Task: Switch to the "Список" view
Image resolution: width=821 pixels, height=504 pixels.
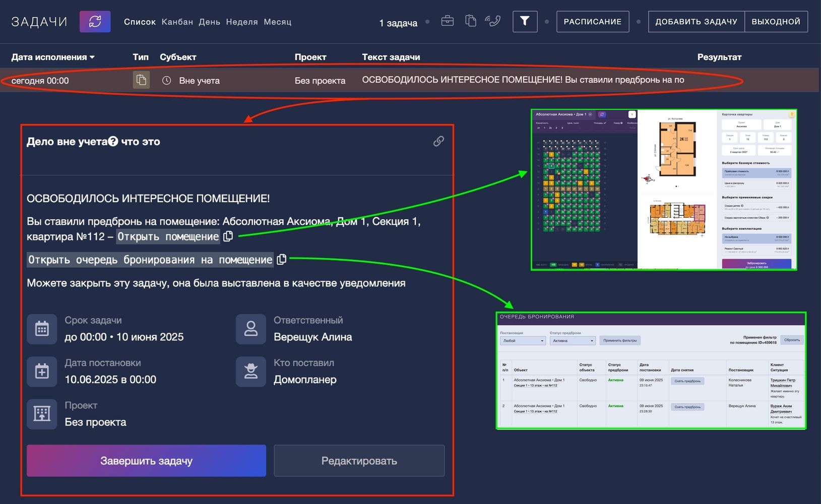Action: (140, 22)
